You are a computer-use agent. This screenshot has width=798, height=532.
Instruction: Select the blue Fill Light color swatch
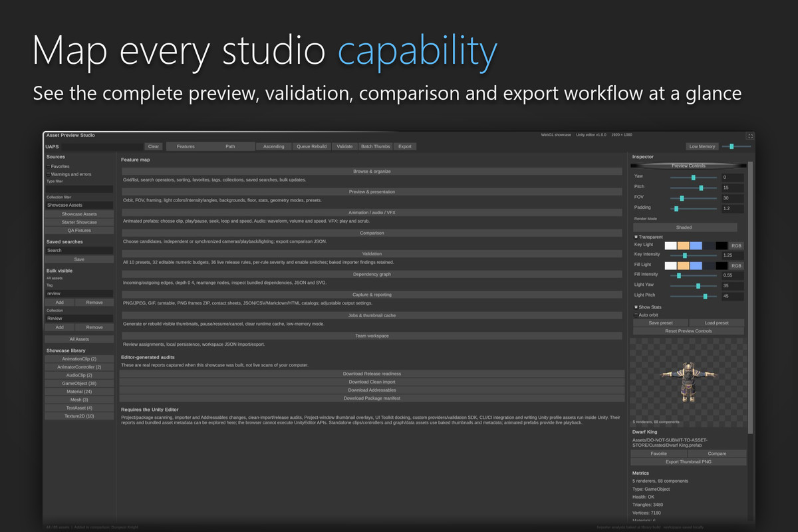[696, 265]
